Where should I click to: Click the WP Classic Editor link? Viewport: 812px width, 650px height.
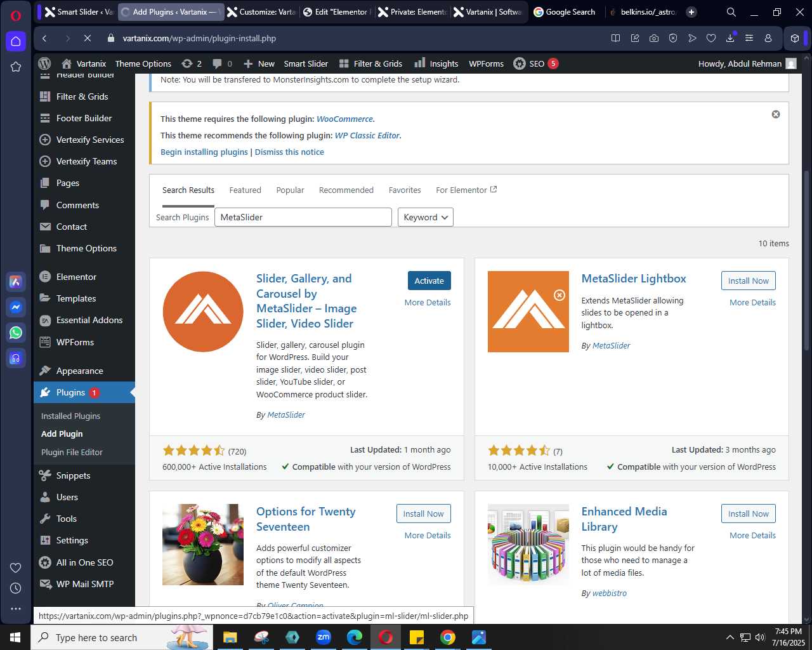[x=367, y=135]
